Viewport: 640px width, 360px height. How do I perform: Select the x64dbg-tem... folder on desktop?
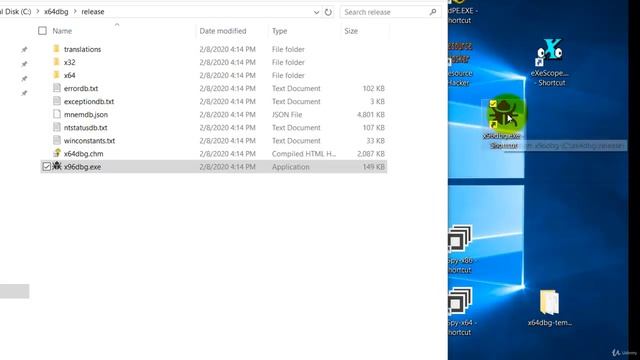(549, 308)
